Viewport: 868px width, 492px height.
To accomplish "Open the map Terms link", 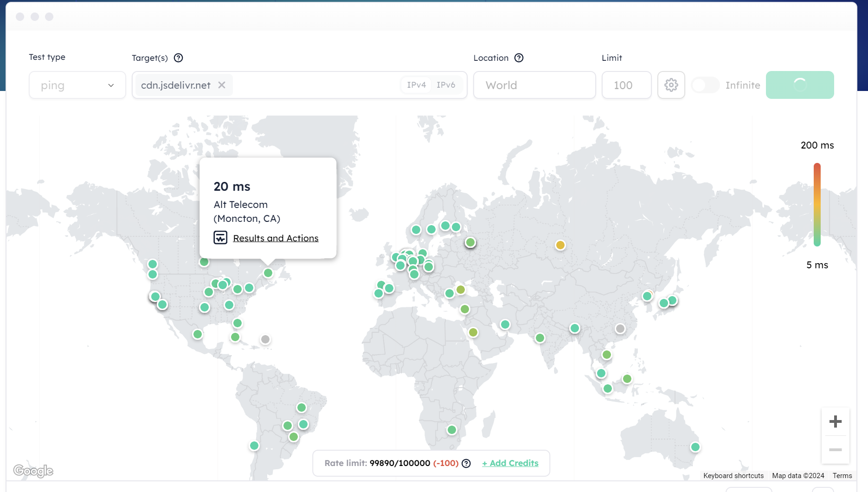I will [x=842, y=476].
